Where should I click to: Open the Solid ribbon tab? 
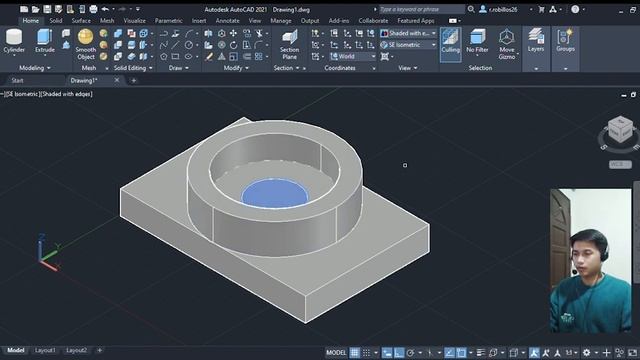pyautogui.click(x=56, y=20)
